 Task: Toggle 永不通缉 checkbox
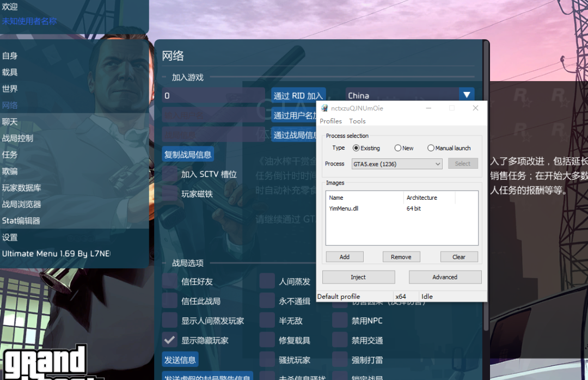(x=267, y=301)
